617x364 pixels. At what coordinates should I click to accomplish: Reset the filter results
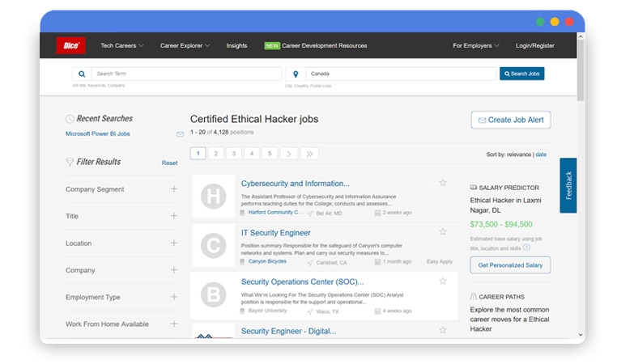click(x=169, y=163)
